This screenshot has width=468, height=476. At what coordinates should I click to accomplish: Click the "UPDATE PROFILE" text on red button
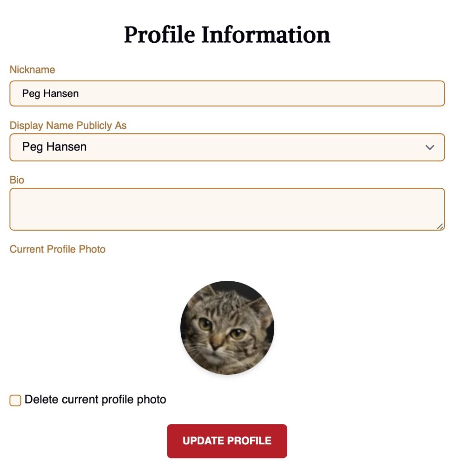tap(227, 441)
